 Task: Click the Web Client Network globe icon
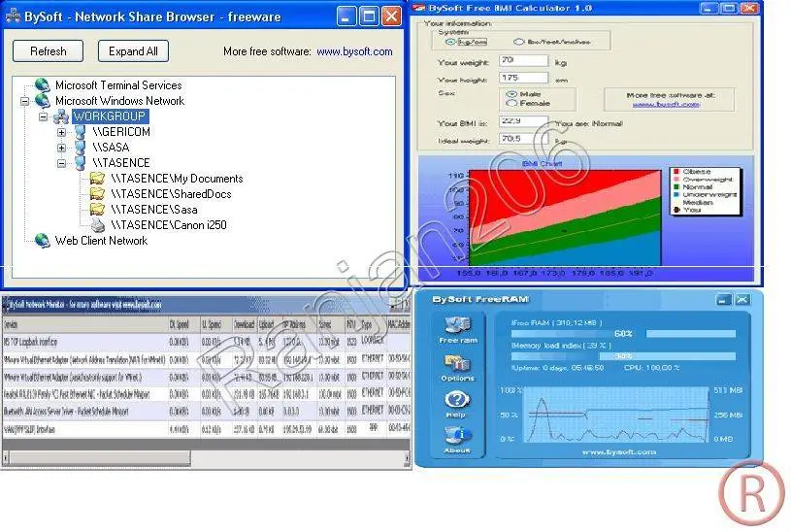43,241
